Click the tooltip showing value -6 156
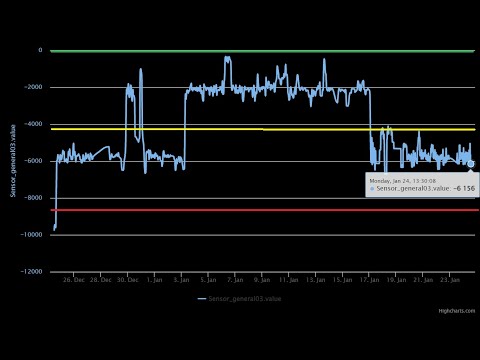Viewport: 480px width, 360px height. pos(422,185)
